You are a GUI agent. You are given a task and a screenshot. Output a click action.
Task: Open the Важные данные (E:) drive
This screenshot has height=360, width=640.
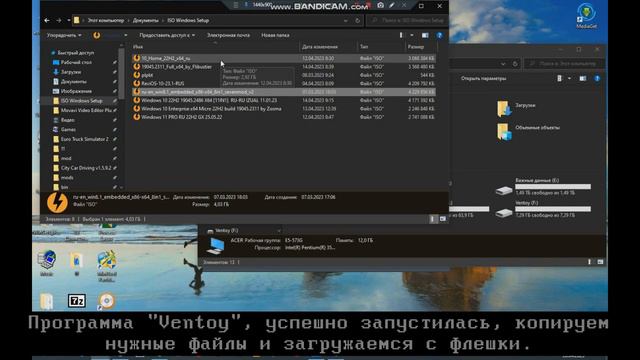[x=543, y=187]
